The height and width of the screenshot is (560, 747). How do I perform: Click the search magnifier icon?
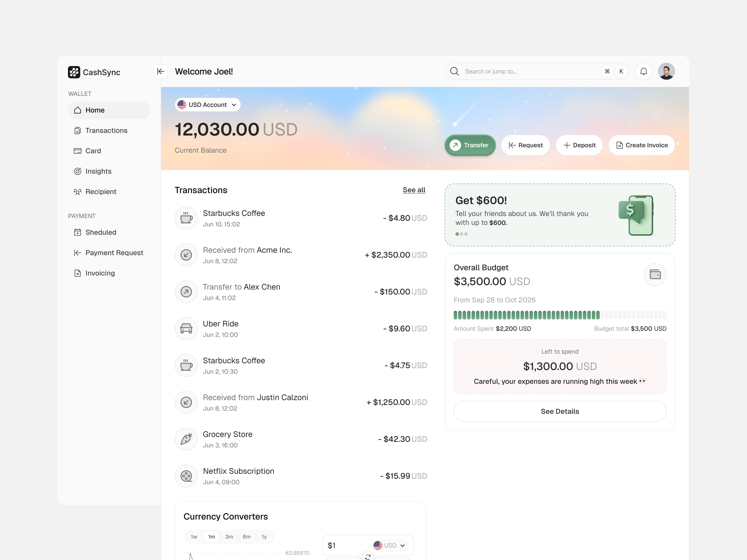click(x=455, y=71)
